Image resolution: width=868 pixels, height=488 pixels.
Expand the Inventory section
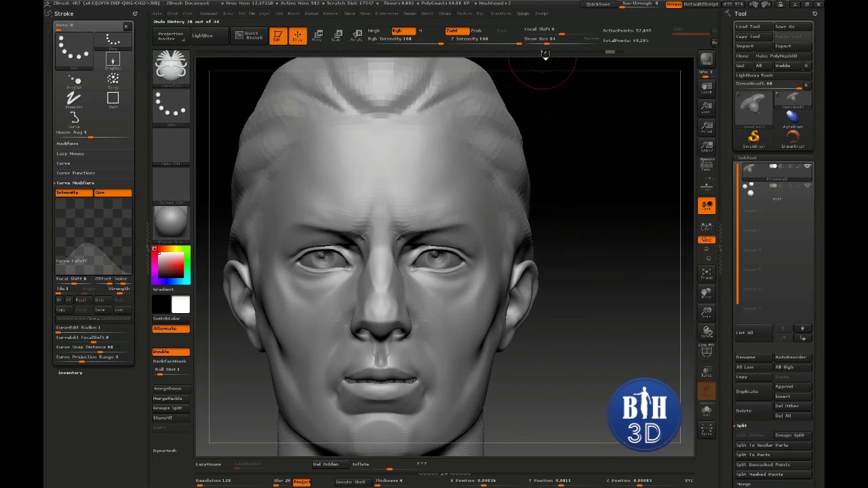[71, 373]
